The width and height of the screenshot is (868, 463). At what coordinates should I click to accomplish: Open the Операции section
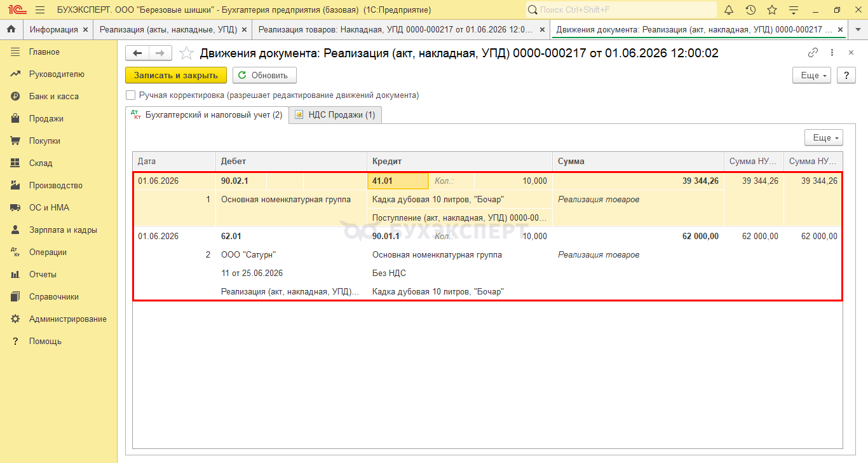(x=48, y=252)
